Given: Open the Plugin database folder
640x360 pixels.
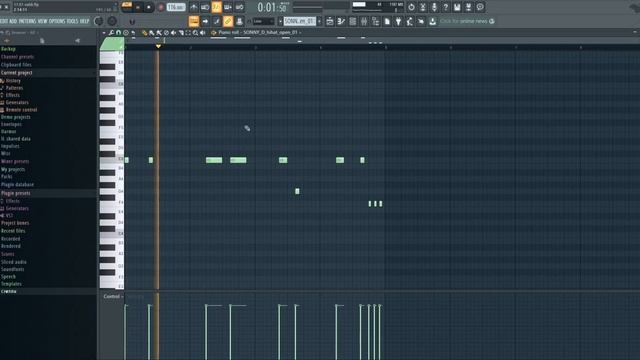Looking at the screenshot, I should (18, 184).
